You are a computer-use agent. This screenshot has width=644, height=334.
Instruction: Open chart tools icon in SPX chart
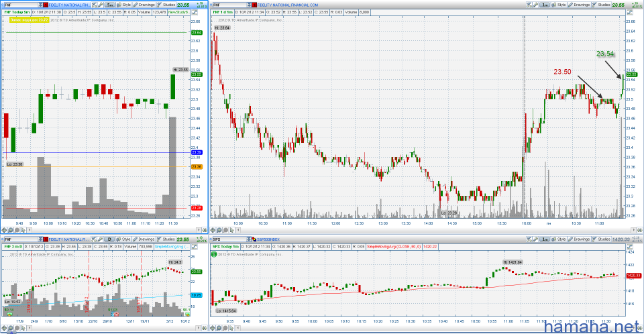(529, 239)
